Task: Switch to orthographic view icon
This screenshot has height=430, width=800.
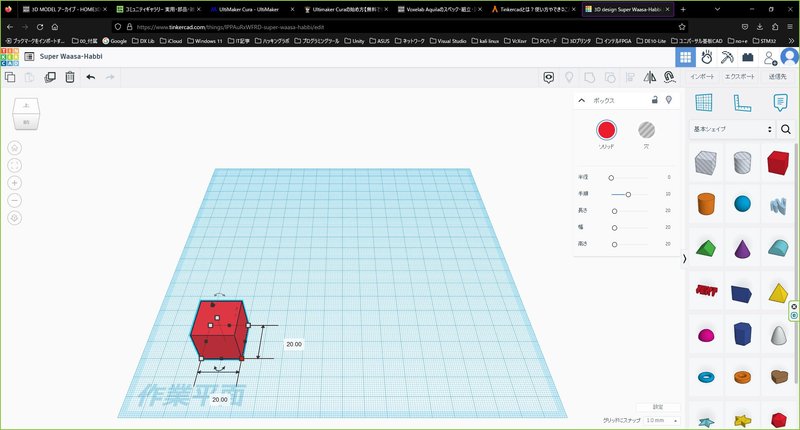Action: [x=15, y=218]
